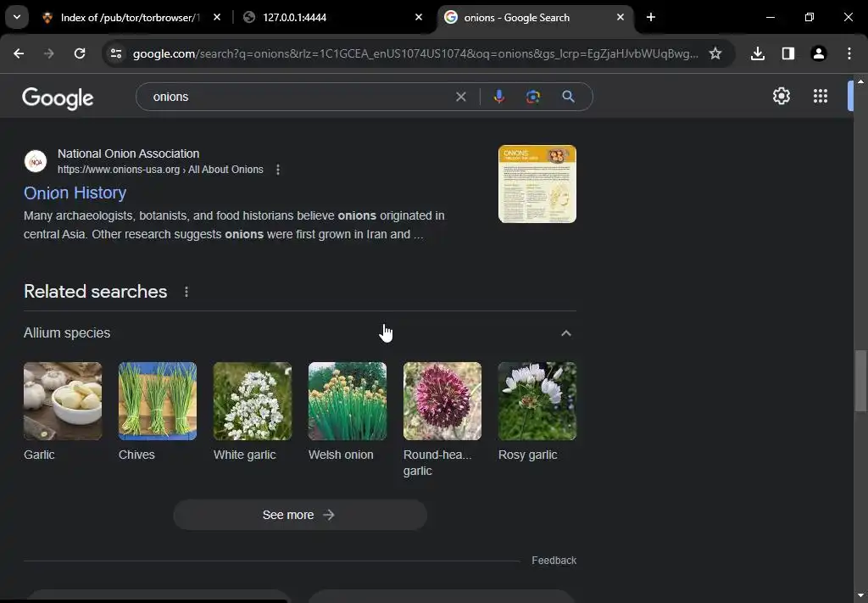Open a new browser tab
The height and width of the screenshot is (603, 868).
coord(651,17)
